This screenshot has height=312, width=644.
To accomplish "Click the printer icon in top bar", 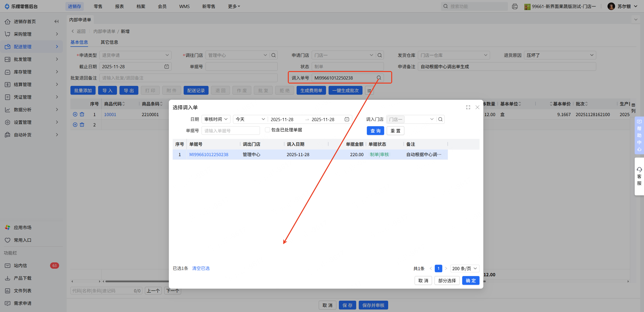I will (x=515, y=6).
